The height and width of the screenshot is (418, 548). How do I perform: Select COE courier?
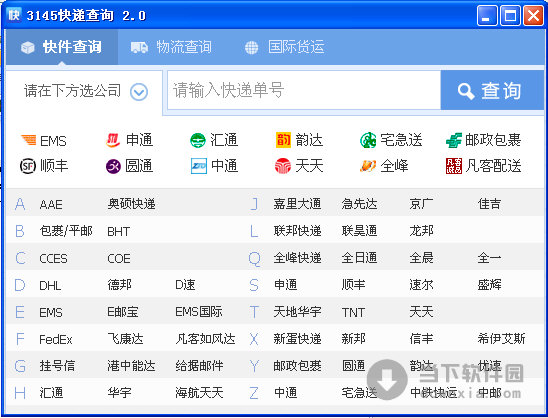(x=119, y=259)
